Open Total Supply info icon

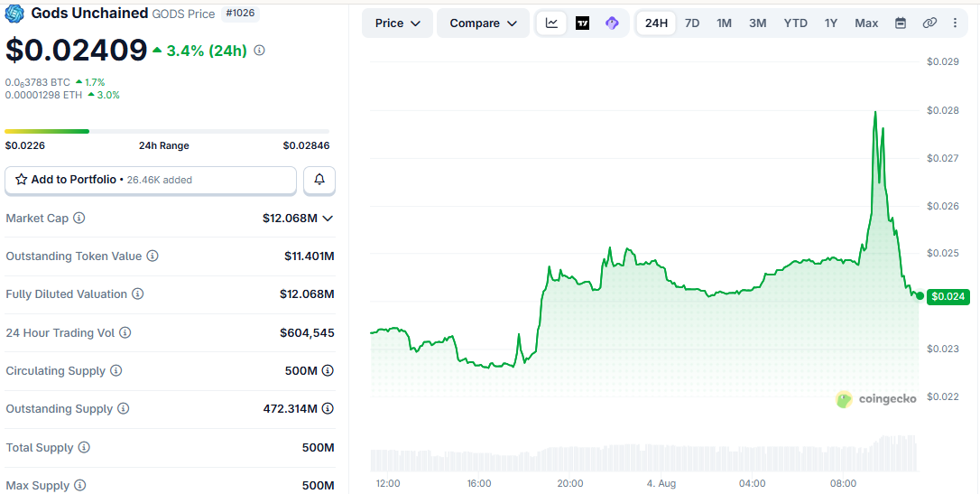[85, 448]
